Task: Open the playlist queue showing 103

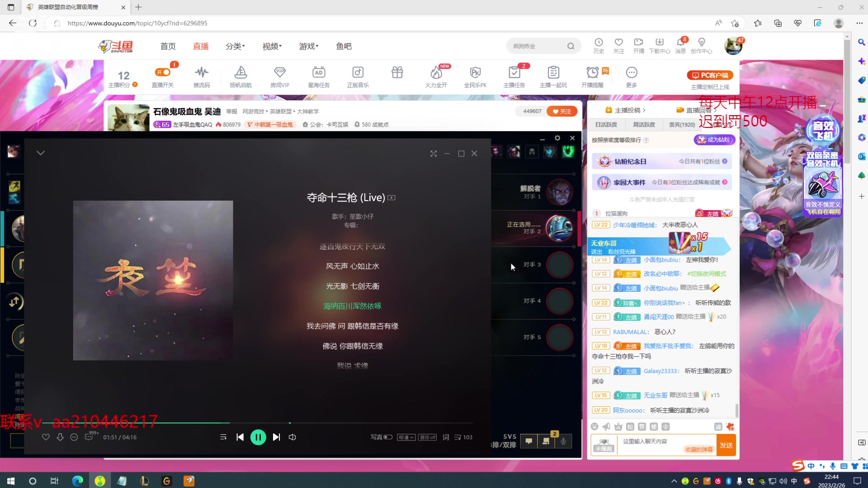Action: pyautogui.click(x=463, y=437)
